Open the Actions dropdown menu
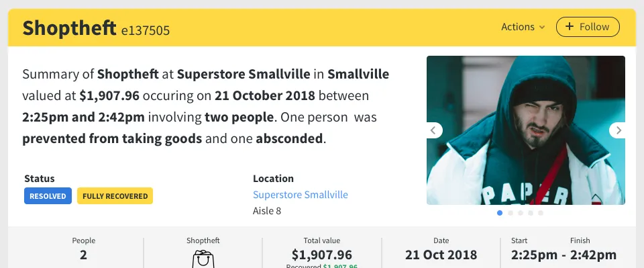 click(x=523, y=27)
